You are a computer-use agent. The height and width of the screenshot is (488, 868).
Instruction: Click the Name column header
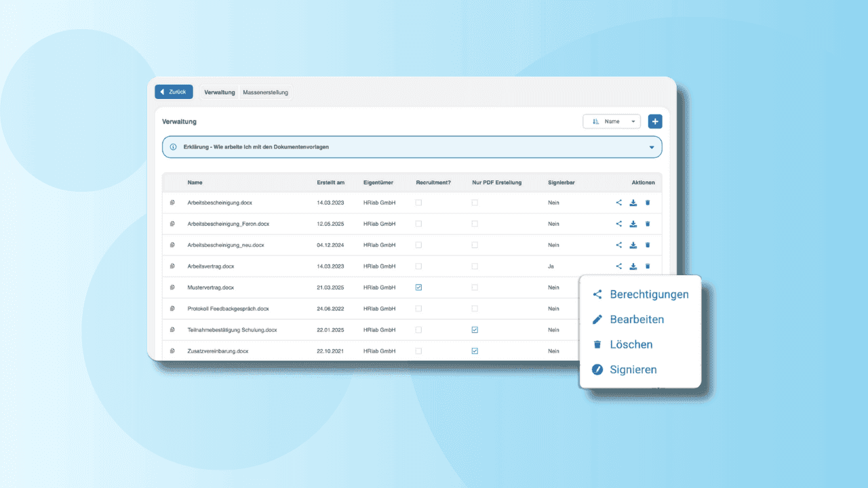point(195,182)
